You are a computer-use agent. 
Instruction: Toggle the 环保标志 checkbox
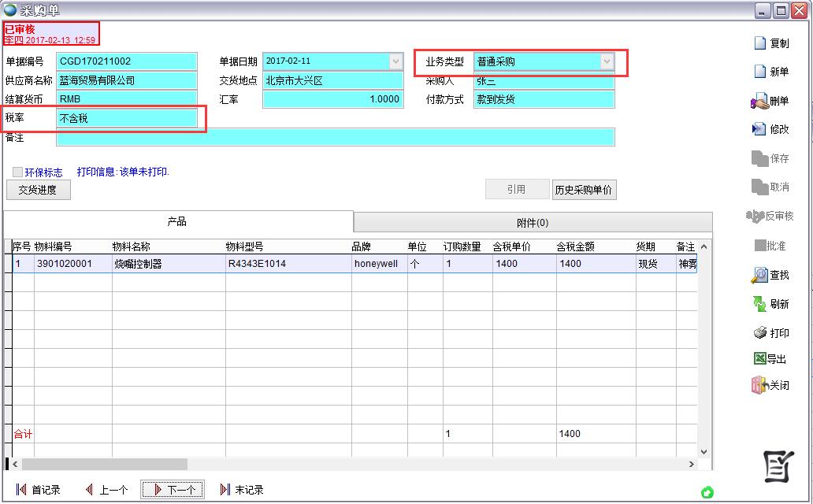[18, 172]
